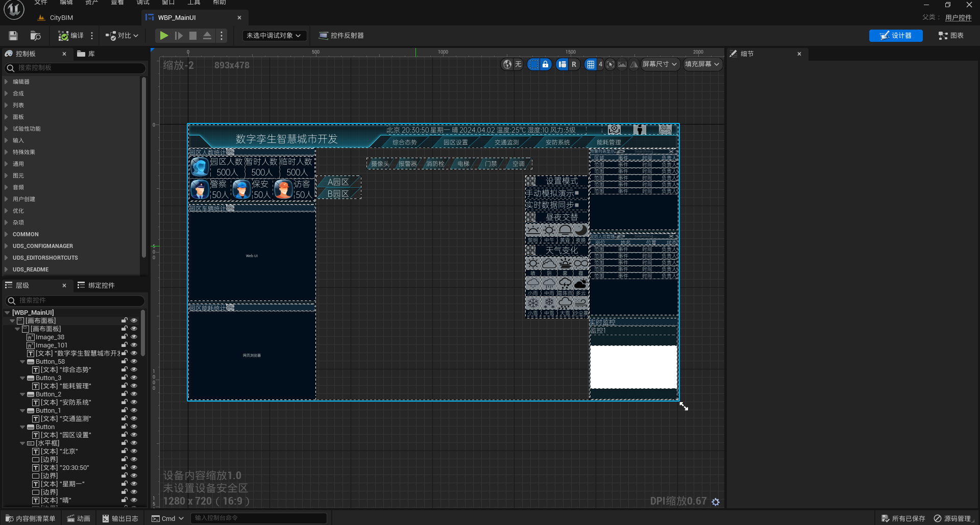Screen dimensions: 980x525
Task: Toggle the designer localization globe icon
Action: [x=507, y=64]
